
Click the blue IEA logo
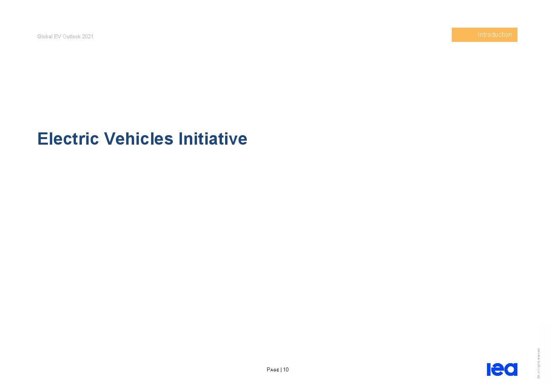click(502, 369)
